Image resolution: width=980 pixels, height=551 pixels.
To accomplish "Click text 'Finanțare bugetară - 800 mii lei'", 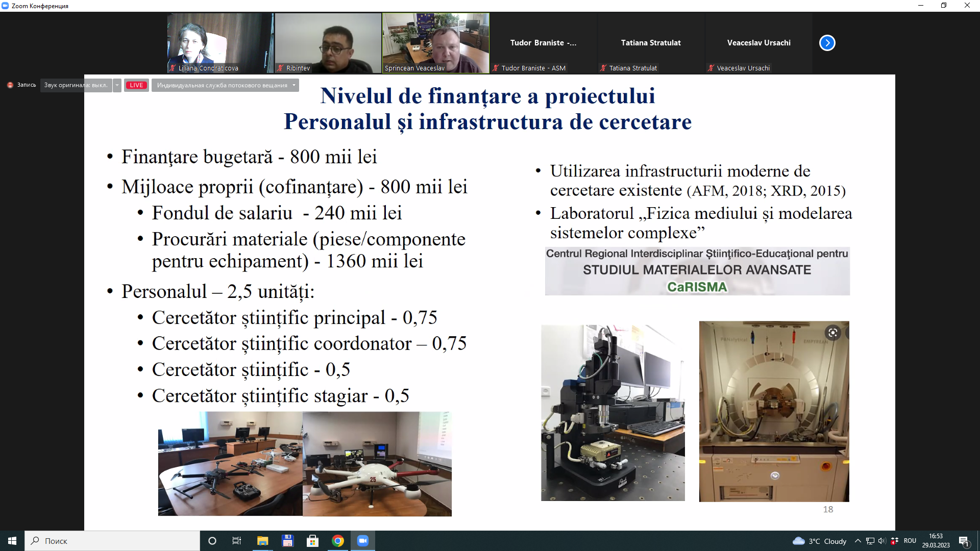I will (x=249, y=157).
